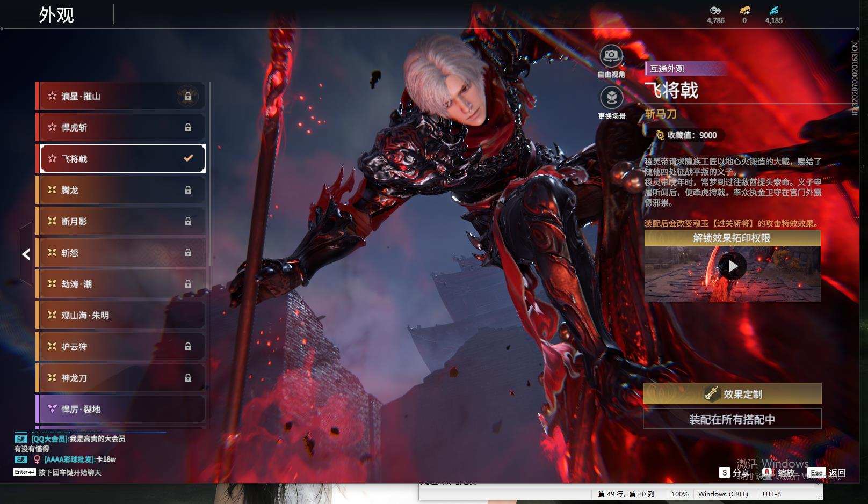Image resolution: width=868 pixels, height=504 pixels.
Task: Select the 神龙刀 skin row
Action: [120, 378]
